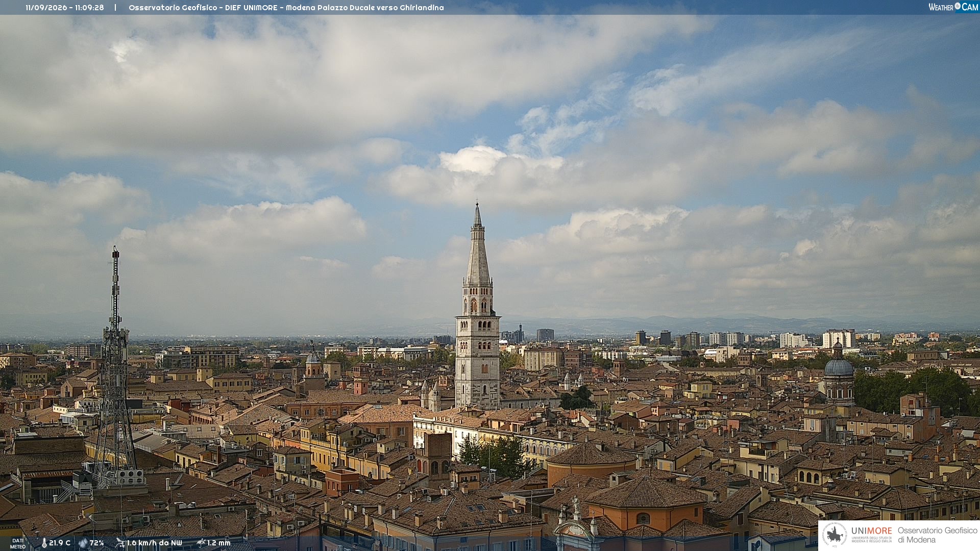Image resolution: width=980 pixels, height=551 pixels.
Task: Select the DATI METEO label
Action: (x=18, y=543)
